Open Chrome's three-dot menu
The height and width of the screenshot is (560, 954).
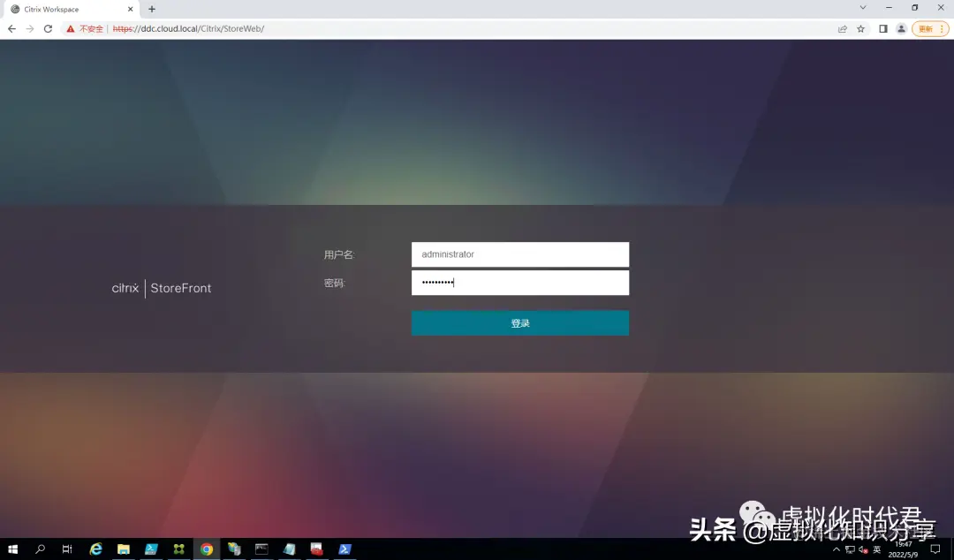(x=940, y=28)
